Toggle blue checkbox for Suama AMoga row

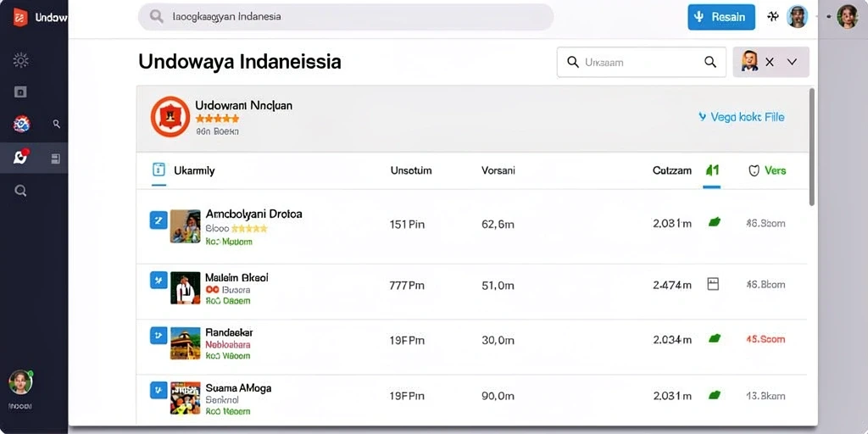point(159,390)
